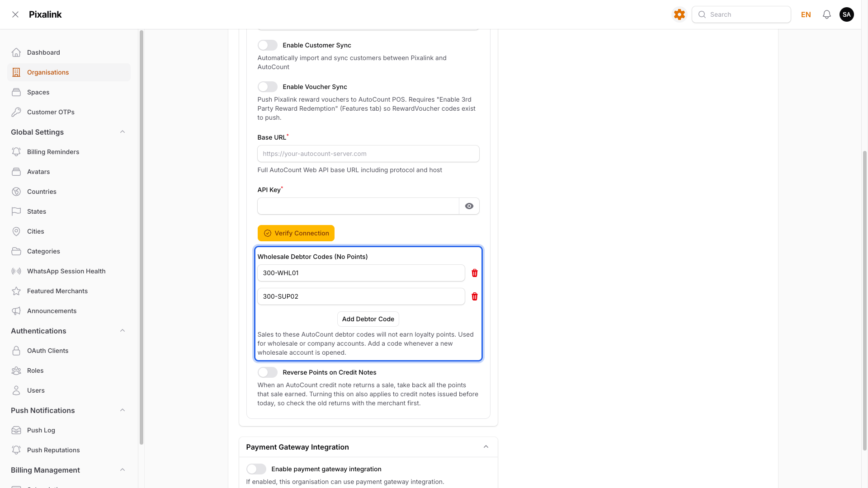This screenshot has height=488, width=868.
Task: Switch language with the EN selector
Action: 806,14
